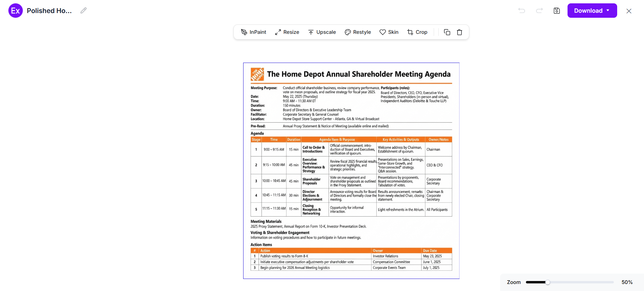Screen dimensions: 644x291
Task: Click the 'Owner/Notes' column header
Action: [x=438, y=140]
